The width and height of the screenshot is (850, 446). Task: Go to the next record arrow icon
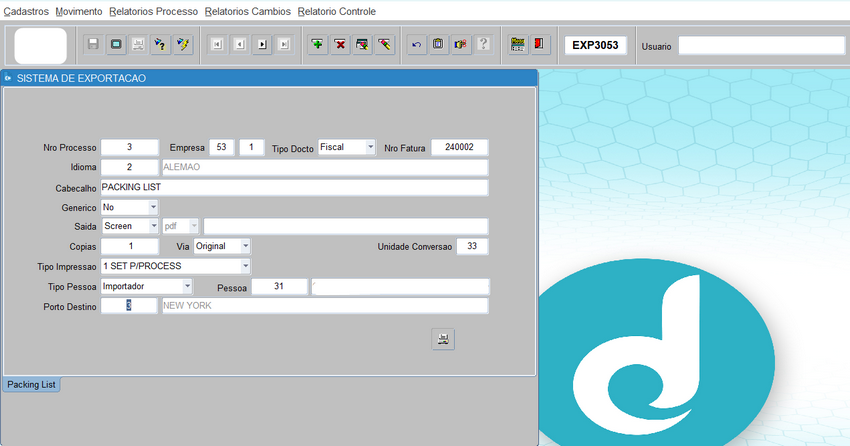coord(262,44)
